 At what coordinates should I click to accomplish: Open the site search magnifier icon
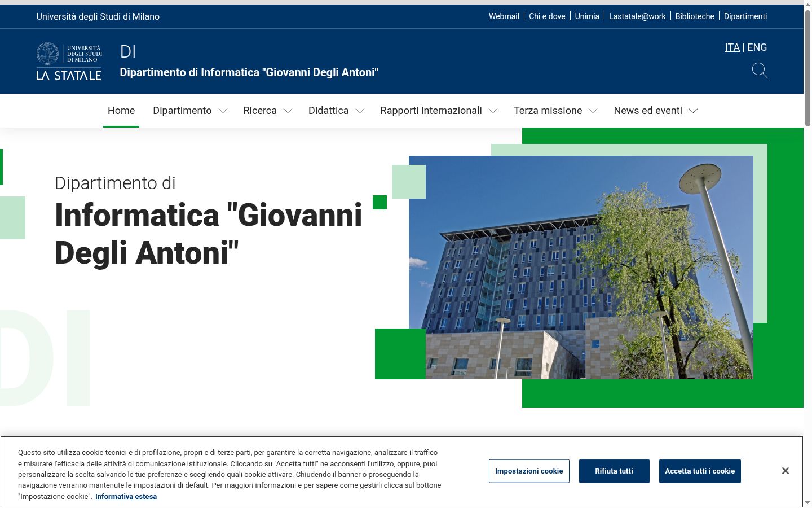click(760, 71)
